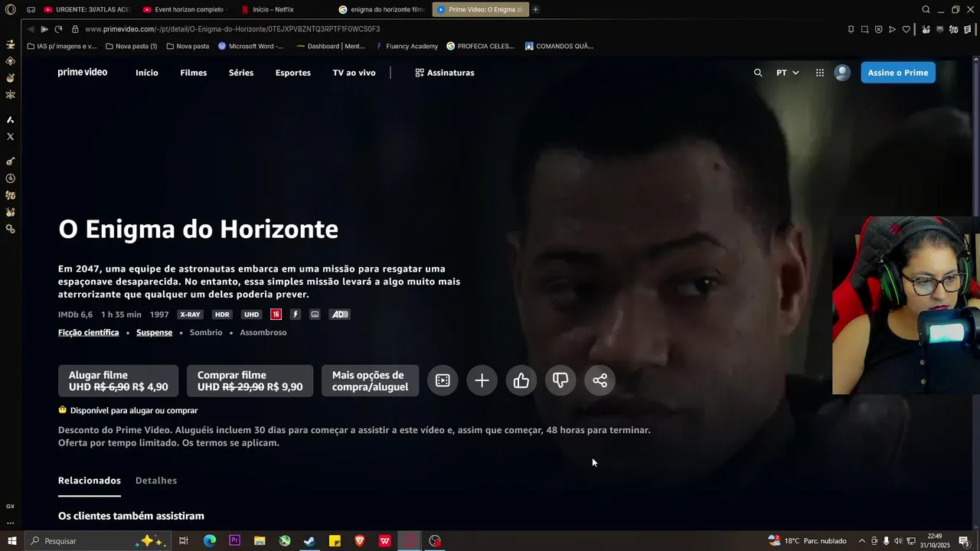The width and height of the screenshot is (980, 551).
Task: Search open tabs via the browser's top magnifier
Action: [926, 9]
